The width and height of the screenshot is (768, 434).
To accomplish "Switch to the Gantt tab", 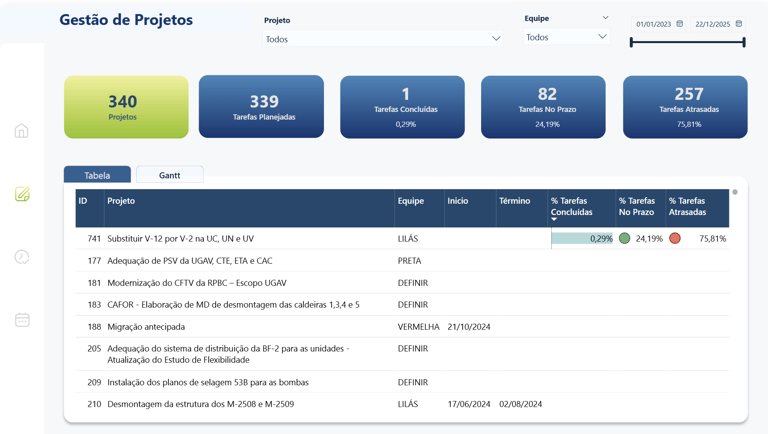I will click(x=169, y=175).
